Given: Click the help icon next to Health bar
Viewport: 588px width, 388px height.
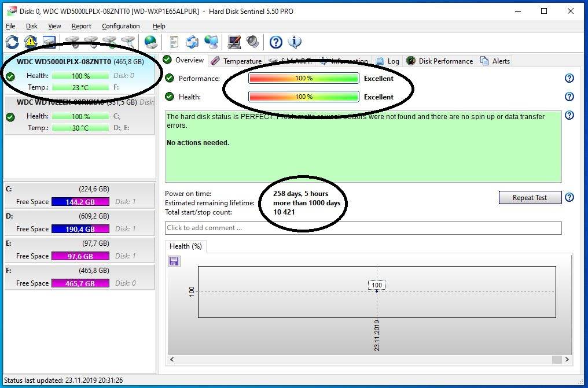Looking at the screenshot, I should (x=569, y=97).
